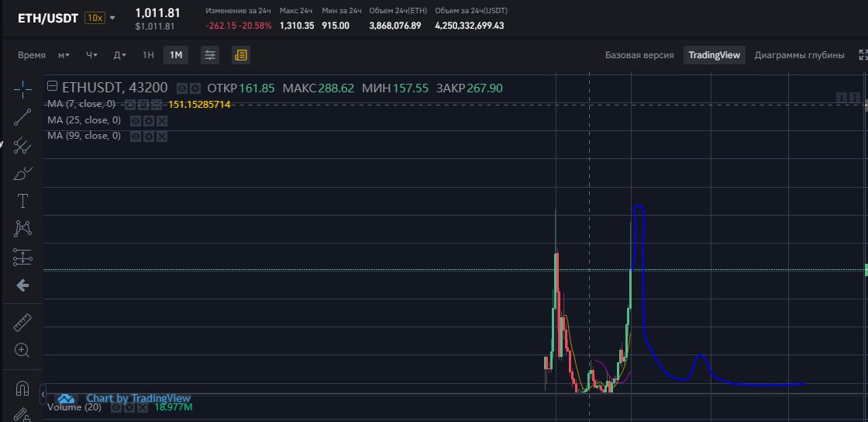Image resolution: width=868 pixels, height=422 pixels.
Task: Click the Volume 18.977M value
Action: pos(174,407)
